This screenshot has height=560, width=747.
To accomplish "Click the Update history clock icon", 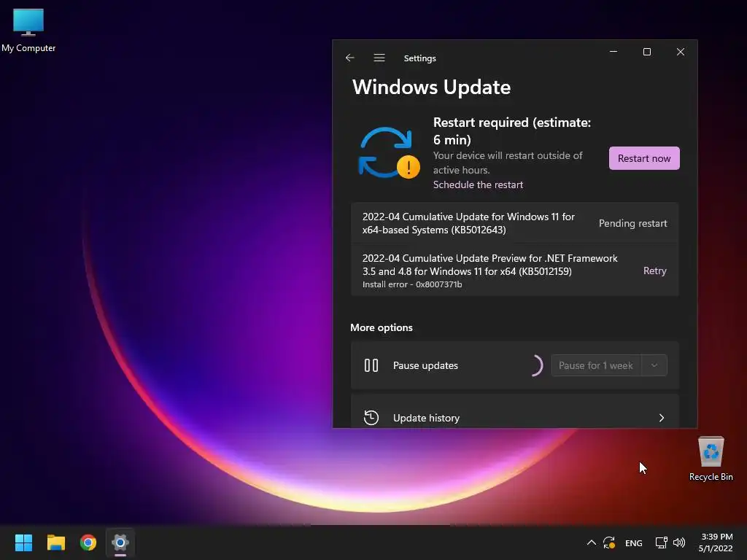I will (x=371, y=418).
